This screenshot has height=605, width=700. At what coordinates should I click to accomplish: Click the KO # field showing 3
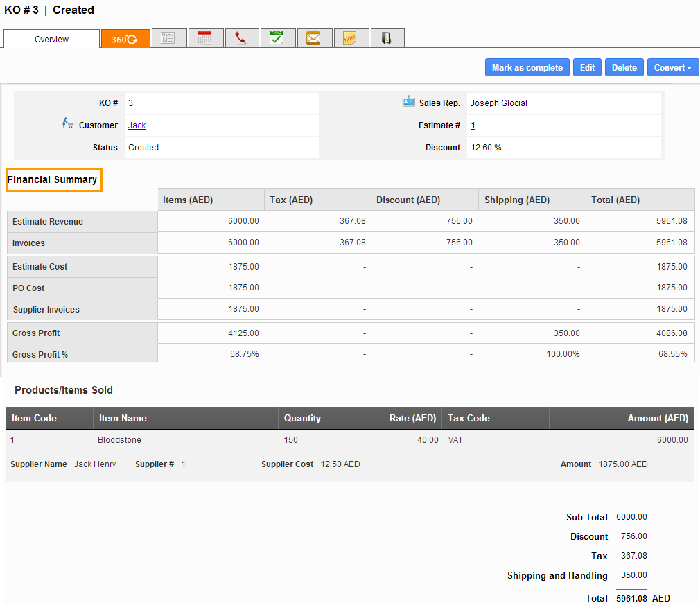click(221, 103)
